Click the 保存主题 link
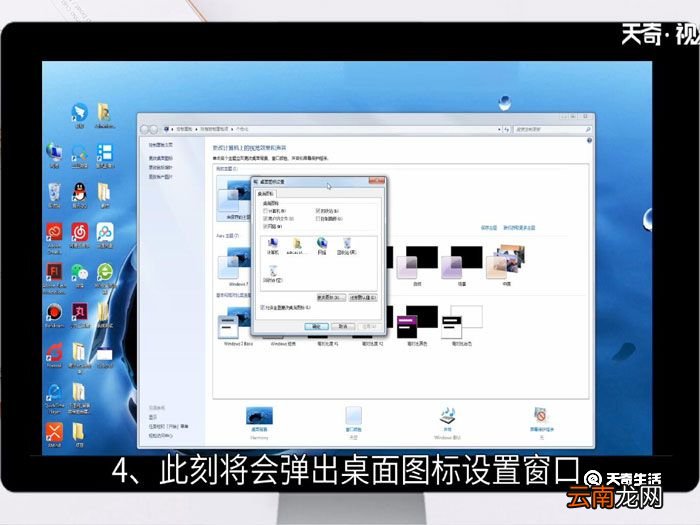This screenshot has height=525, width=700. 489,228
